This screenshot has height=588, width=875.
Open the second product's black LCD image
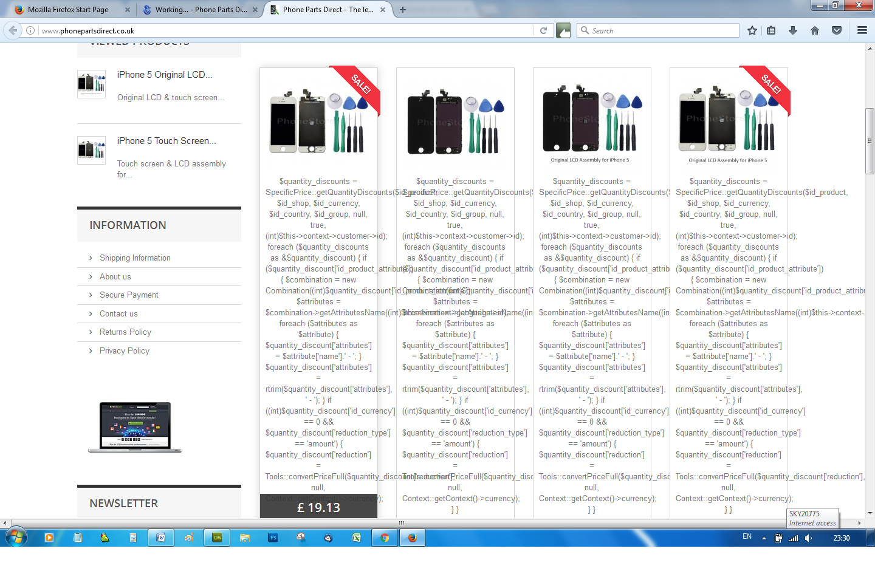point(455,121)
